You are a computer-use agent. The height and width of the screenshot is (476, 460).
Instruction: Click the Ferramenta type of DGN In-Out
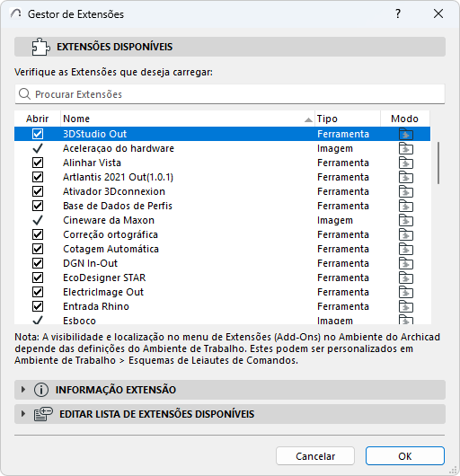343,263
